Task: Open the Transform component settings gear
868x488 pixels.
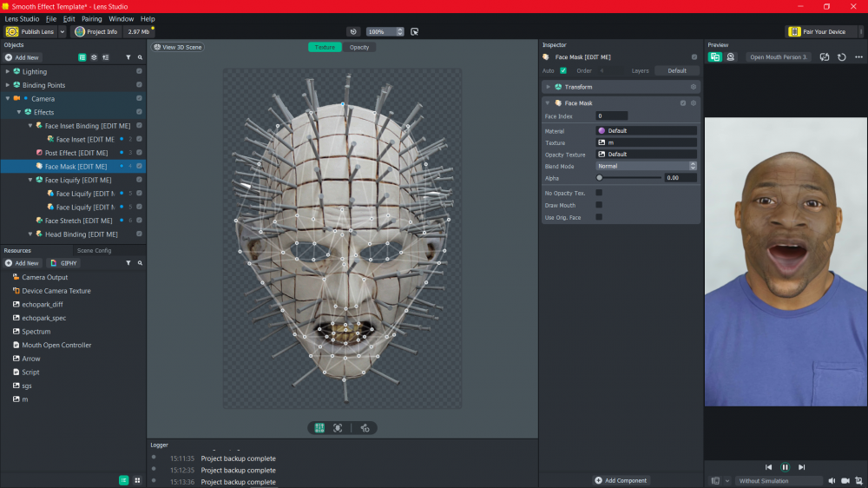Action: (693, 87)
